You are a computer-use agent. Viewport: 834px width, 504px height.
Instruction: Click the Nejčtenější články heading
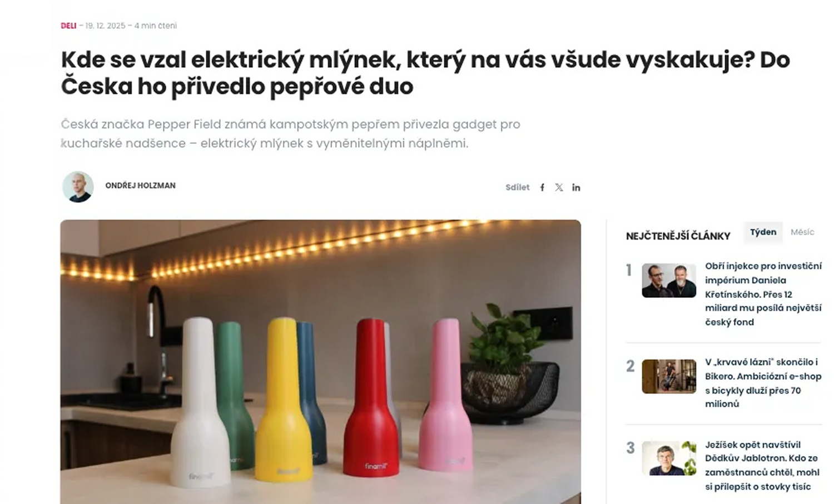pos(678,236)
